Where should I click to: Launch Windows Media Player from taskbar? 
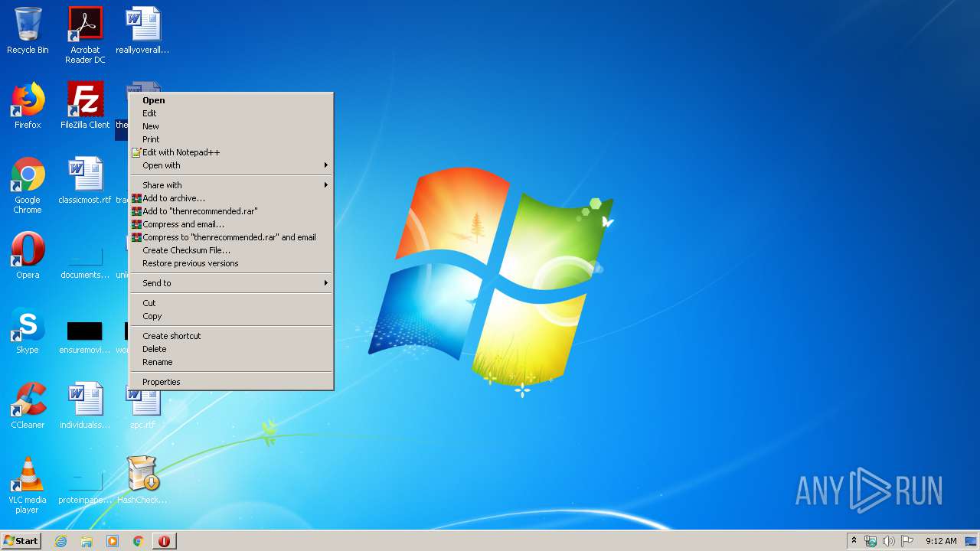(113, 541)
